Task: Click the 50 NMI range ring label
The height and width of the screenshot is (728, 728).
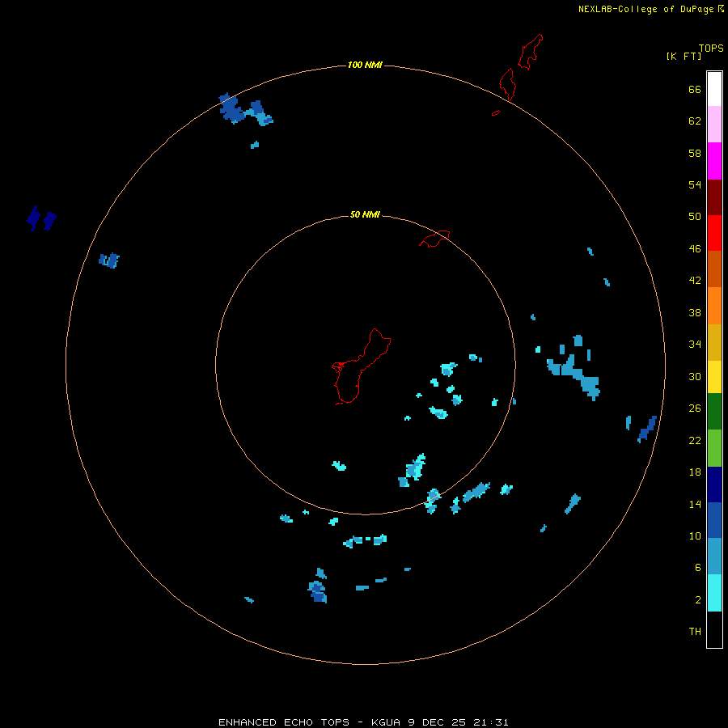Action: (x=365, y=214)
